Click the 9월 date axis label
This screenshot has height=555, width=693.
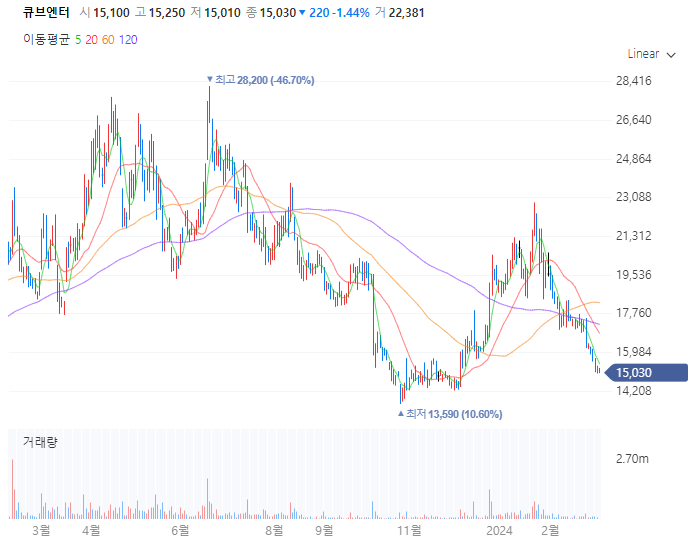(324, 530)
